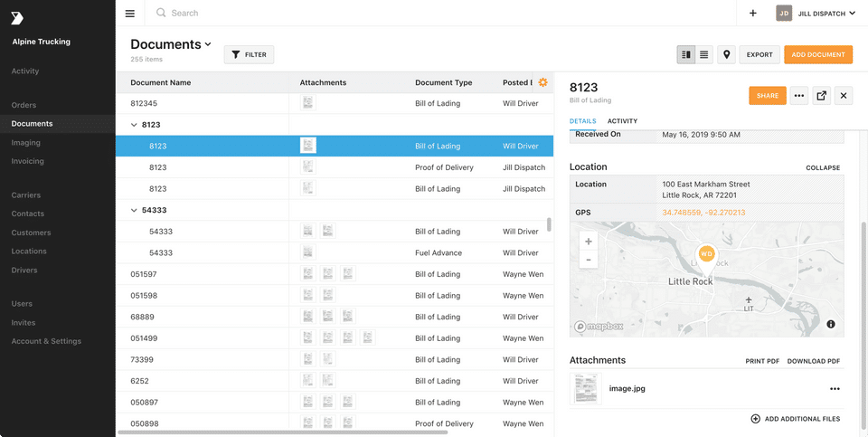Image resolution: width=868 pixels, height=437 pixels.
Task: Open Users in the sidebar
Action: click(x=22, y=303)
